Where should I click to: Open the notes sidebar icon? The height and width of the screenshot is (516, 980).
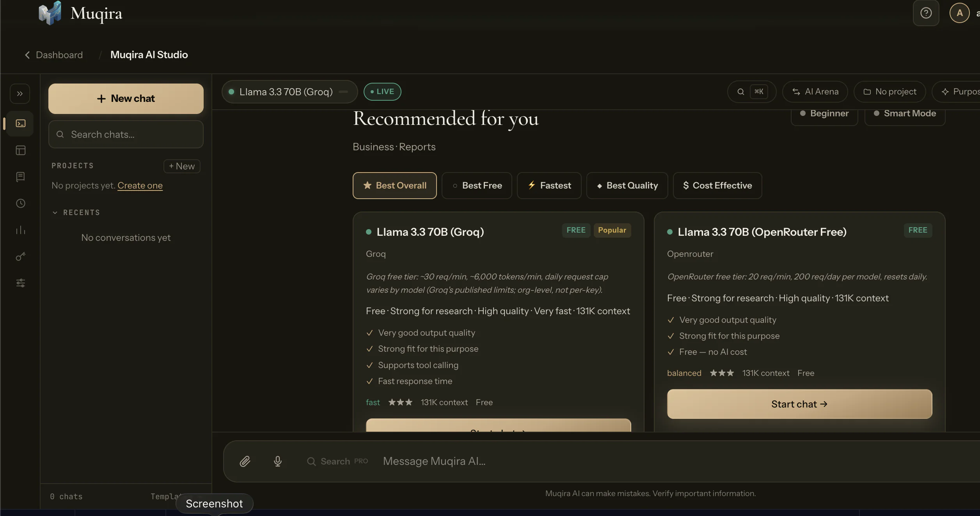coord(20,177)
